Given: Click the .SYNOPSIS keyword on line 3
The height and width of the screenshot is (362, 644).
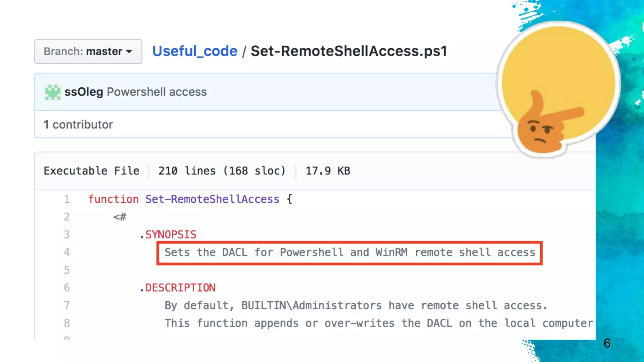Looking at the screenshot, I should (x=168, y=235).
